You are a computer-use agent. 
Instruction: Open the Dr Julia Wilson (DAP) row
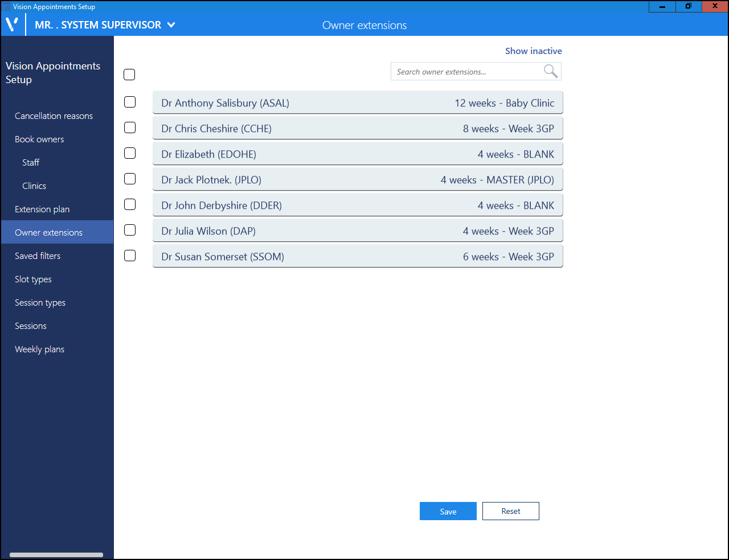coord(358,230)
